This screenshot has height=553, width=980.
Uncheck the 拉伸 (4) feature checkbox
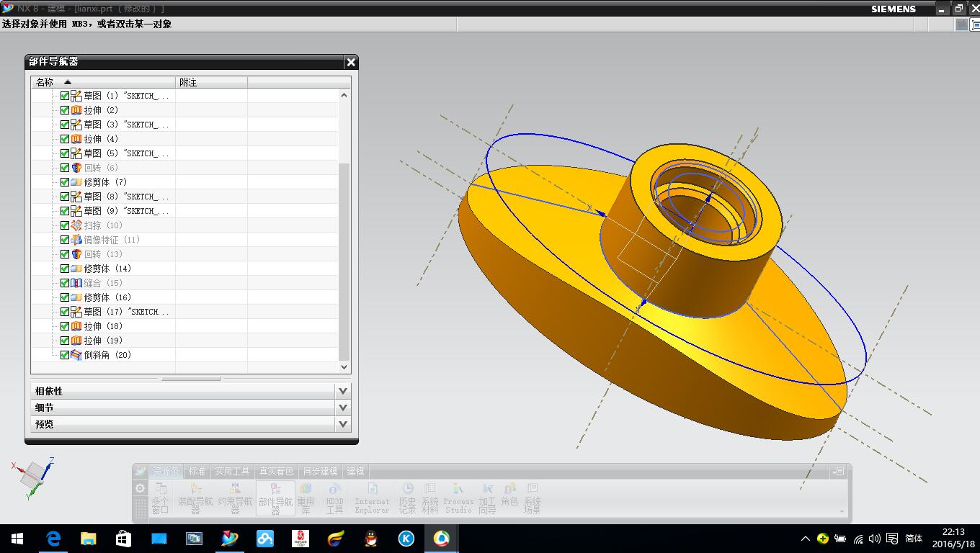coord(65,139)
